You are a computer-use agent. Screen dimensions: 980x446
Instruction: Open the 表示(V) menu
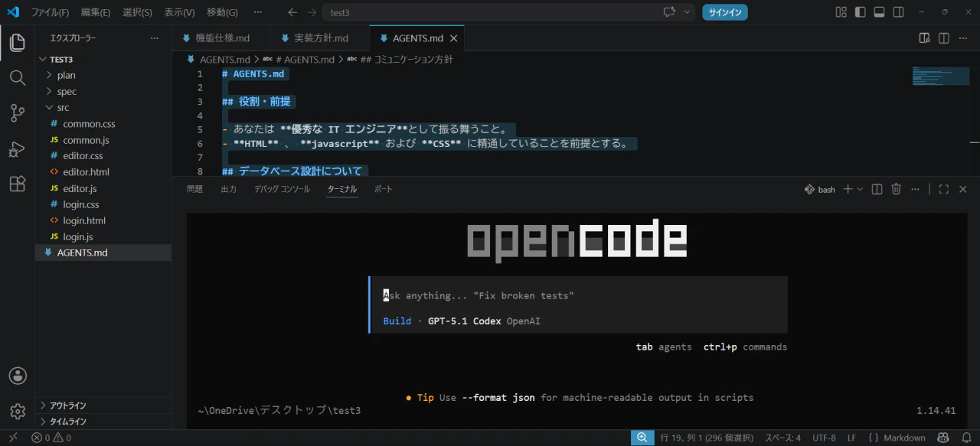click(179, 12)
